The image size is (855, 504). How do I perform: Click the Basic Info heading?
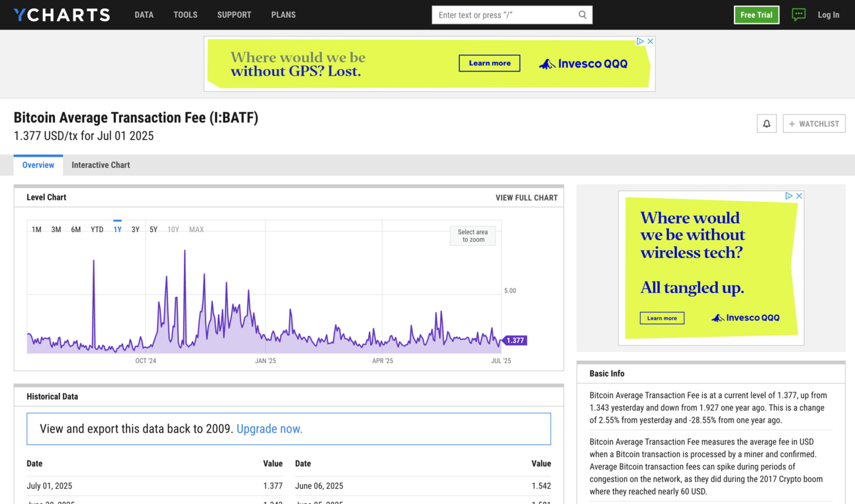pos(607,374)
